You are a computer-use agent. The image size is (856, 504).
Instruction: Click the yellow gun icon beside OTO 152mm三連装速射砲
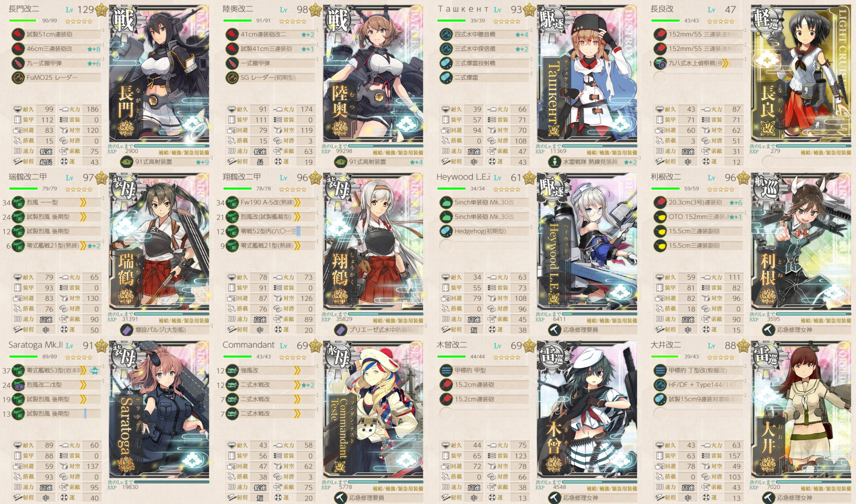(660, 217)
